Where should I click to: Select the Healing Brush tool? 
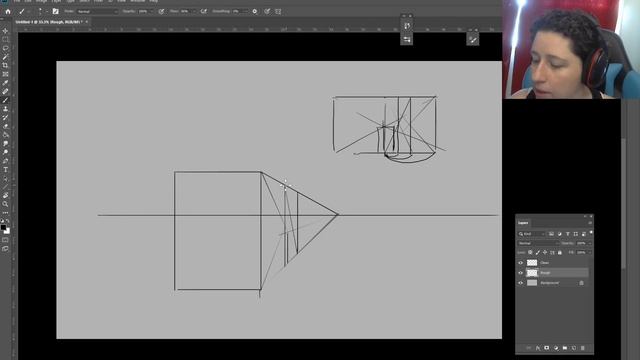click(x=5, y=91)
